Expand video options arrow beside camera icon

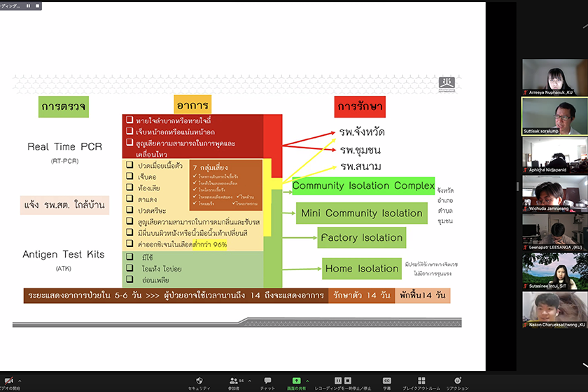point(20,381)
